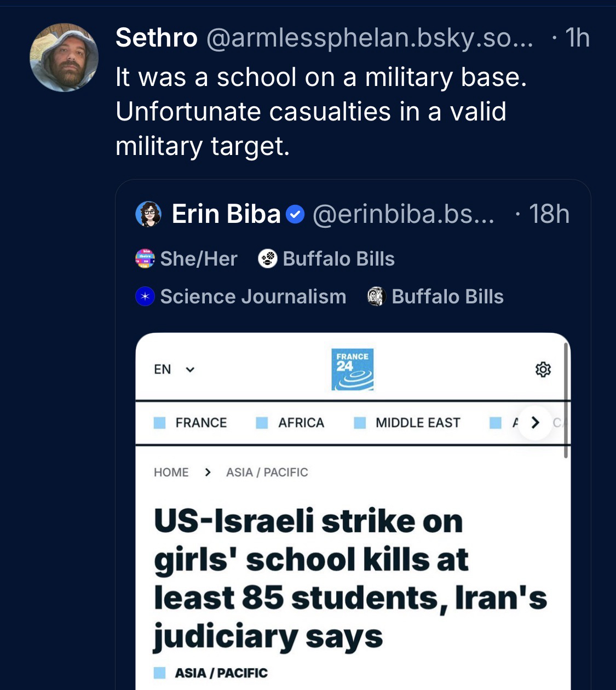Open settings gear on France 24 page

pyautogui.click(x=543, y=370)
